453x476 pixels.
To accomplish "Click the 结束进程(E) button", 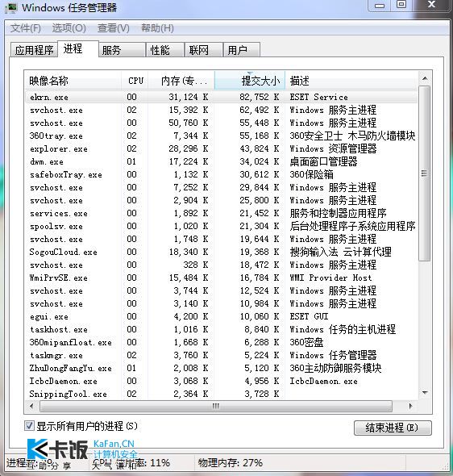I will pos(393,428).
